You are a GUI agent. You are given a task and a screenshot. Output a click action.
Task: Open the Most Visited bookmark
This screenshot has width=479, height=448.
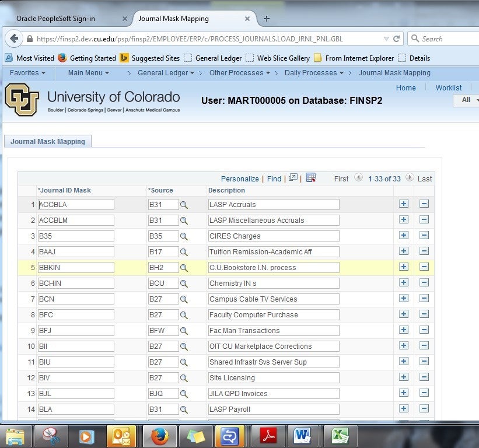point(30,58)
